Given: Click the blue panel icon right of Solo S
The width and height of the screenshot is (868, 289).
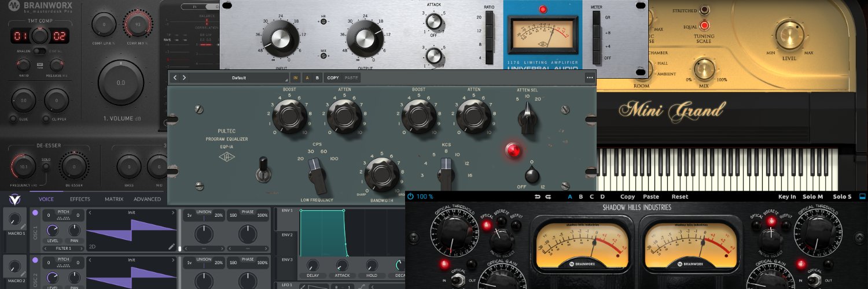Looking at the screenshot, I should 863,197.
